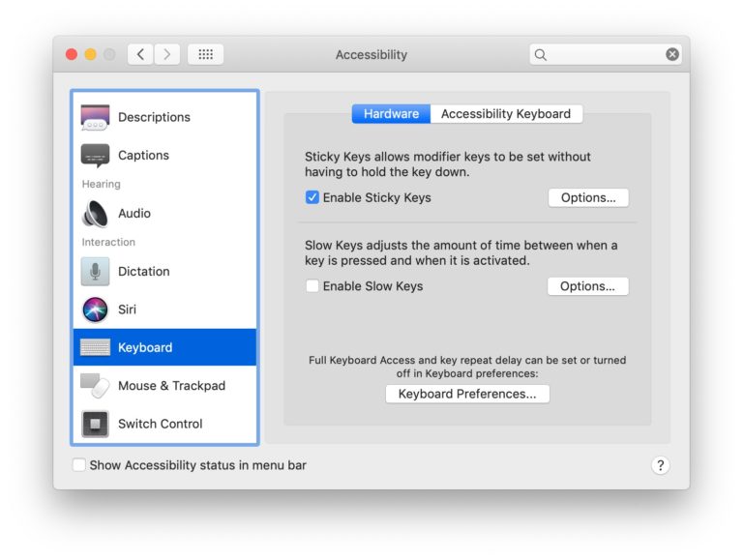Viewport: 743px width, 560px height.
Task: Open help with the question mark button
Action: tap(660, 465)
